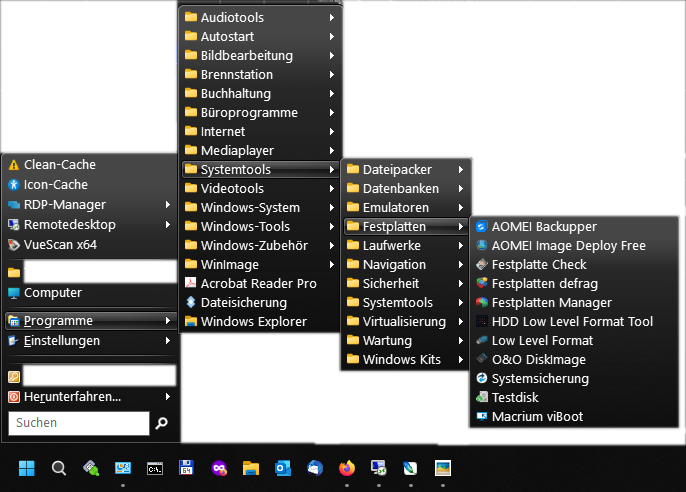This screenshot has width=686, height=492.
Task: Open the WinImage folder
Action: pyautogui.click(x=260, y=265)
